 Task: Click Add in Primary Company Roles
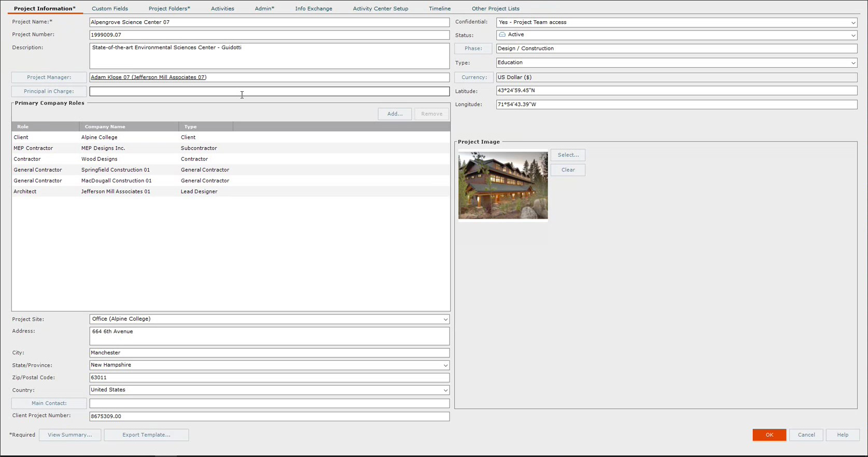(x=395, y=114)
